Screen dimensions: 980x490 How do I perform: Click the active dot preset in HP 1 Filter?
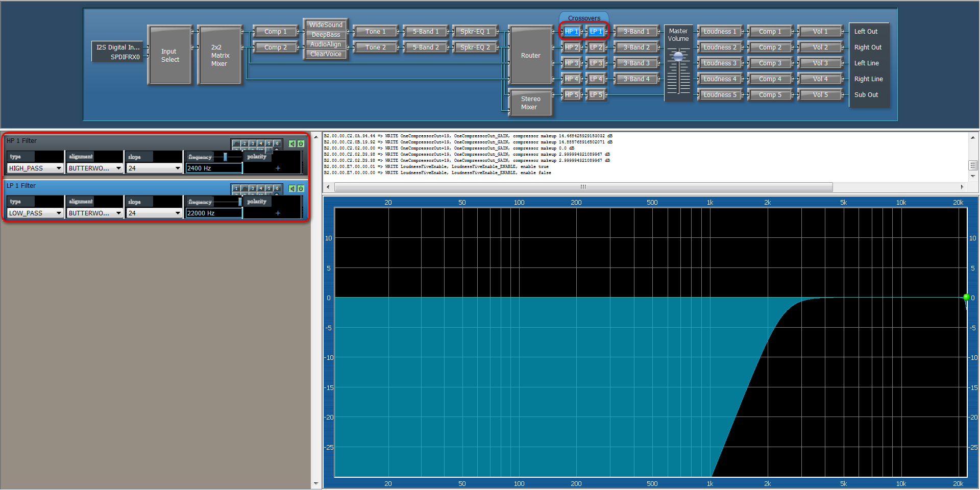click(x=236, y=143)
